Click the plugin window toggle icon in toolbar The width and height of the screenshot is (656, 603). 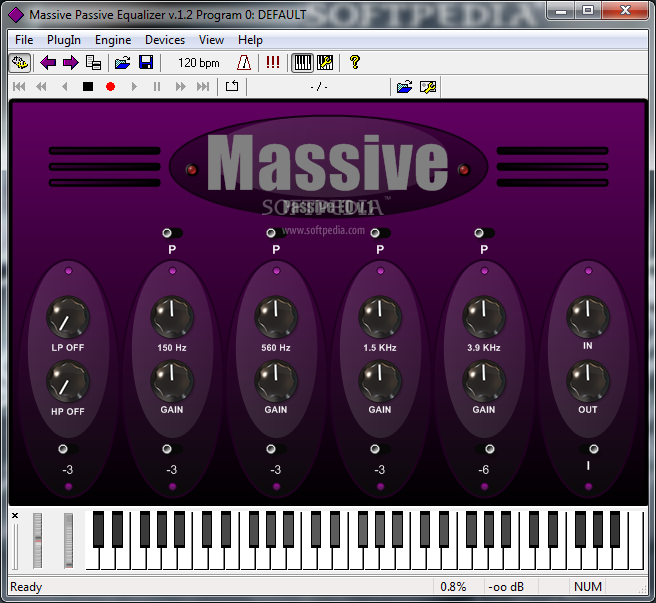point(20,63)
